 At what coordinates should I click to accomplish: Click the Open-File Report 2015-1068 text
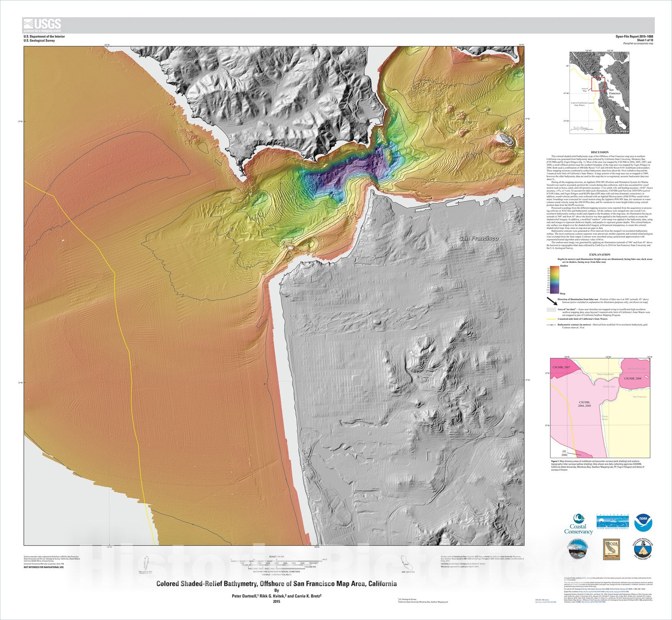(x=634, y=37)
